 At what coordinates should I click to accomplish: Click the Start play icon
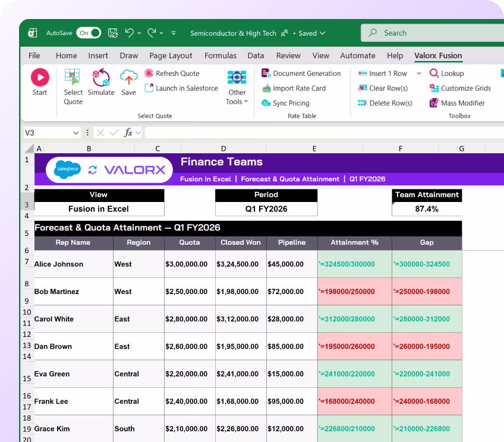40,77
